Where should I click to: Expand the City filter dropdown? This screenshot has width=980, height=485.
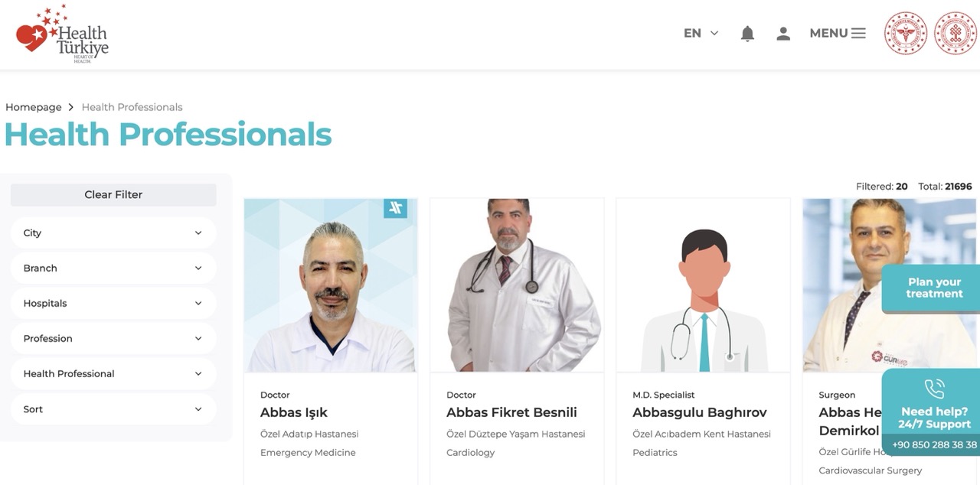pyautogui.click(x=113, y=233)
